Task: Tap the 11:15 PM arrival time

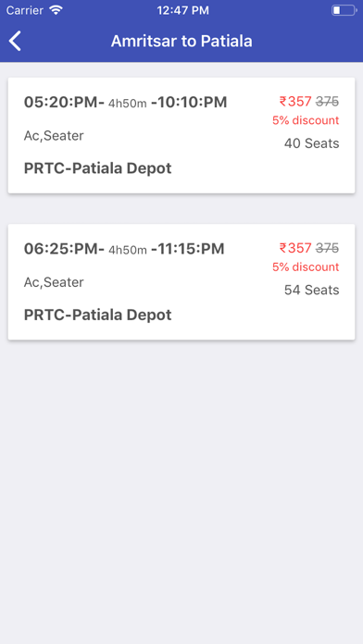Action: pos(188,249)
